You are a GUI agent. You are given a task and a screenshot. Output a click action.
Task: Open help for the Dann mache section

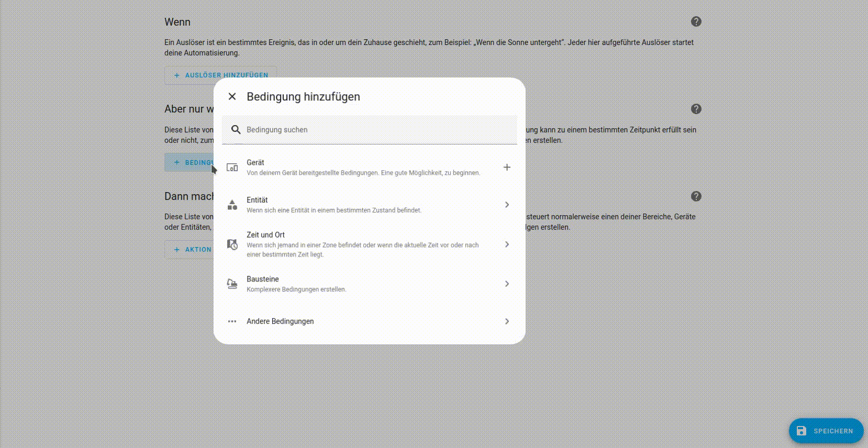click(x=696, y=196)
